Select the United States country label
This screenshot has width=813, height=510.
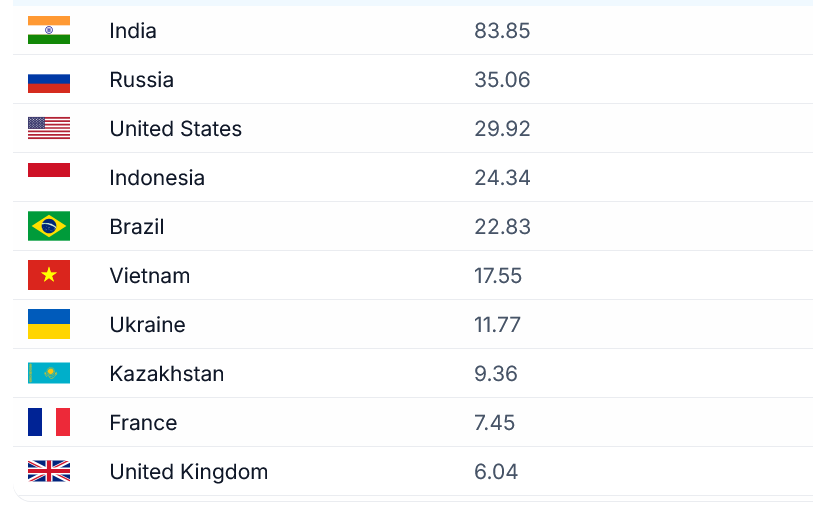[176, 129]
